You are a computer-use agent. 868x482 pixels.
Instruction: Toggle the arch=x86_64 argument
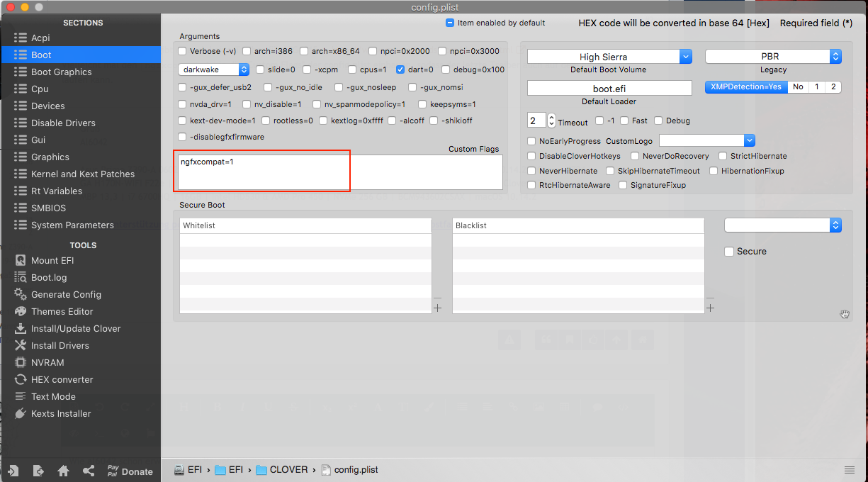point(304,51)
